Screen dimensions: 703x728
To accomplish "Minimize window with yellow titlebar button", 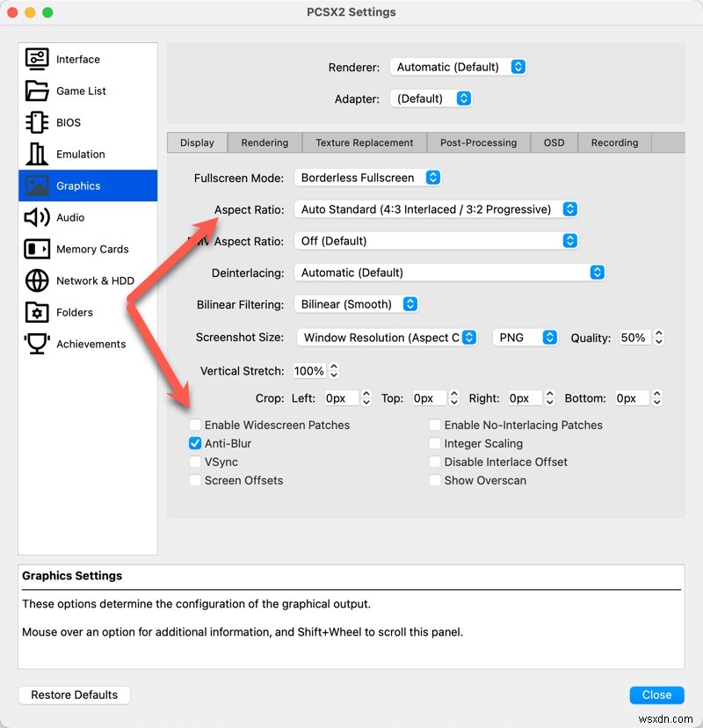I will (x=30, y=12).
